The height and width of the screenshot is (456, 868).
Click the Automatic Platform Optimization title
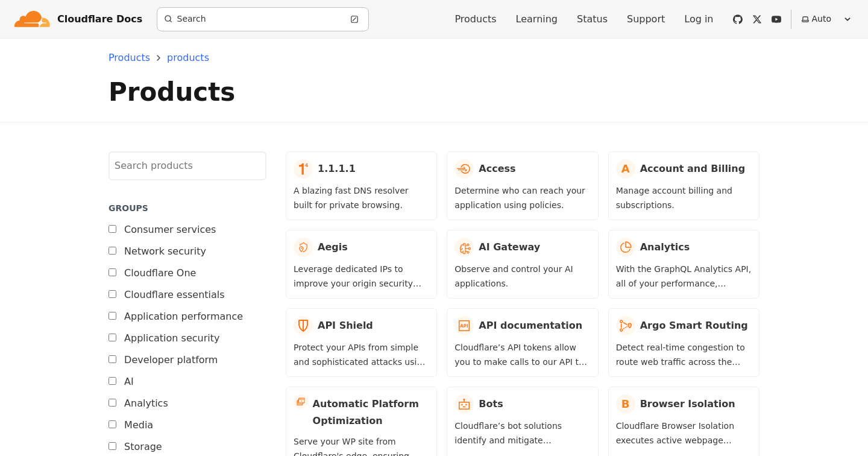pos(365,413)
